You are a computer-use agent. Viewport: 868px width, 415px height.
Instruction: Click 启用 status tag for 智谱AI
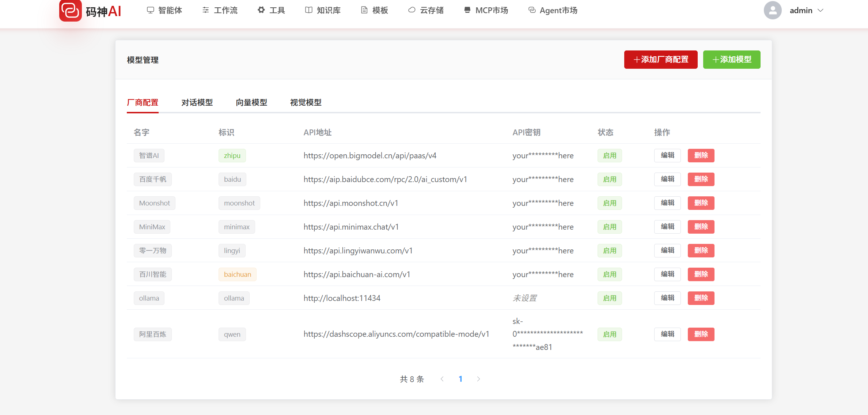click(609, 155)
